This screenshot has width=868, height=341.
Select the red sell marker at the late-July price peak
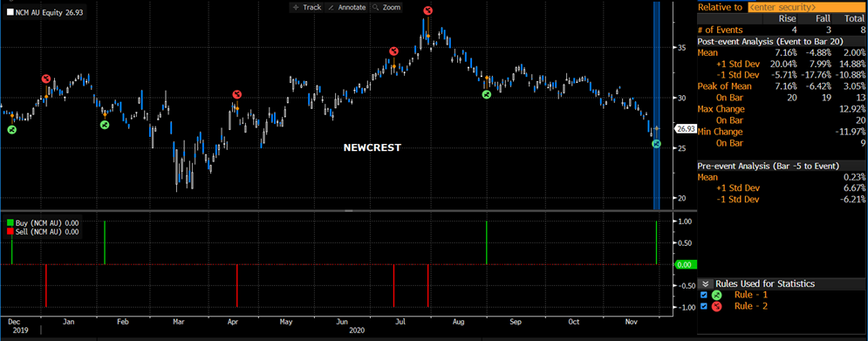click(428, 10)
